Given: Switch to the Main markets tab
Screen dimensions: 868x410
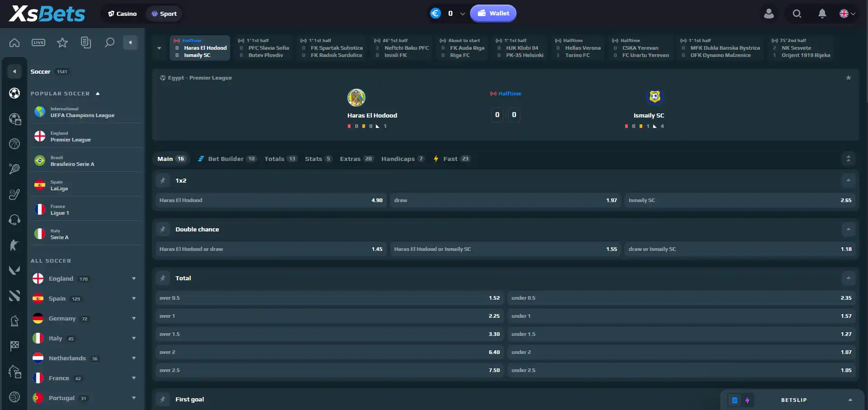Looking at the screenshot, I should [x=171, y=159].
